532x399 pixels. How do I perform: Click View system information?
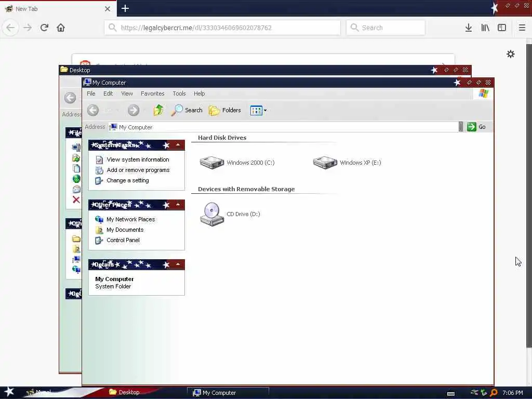tap(138, 159)
